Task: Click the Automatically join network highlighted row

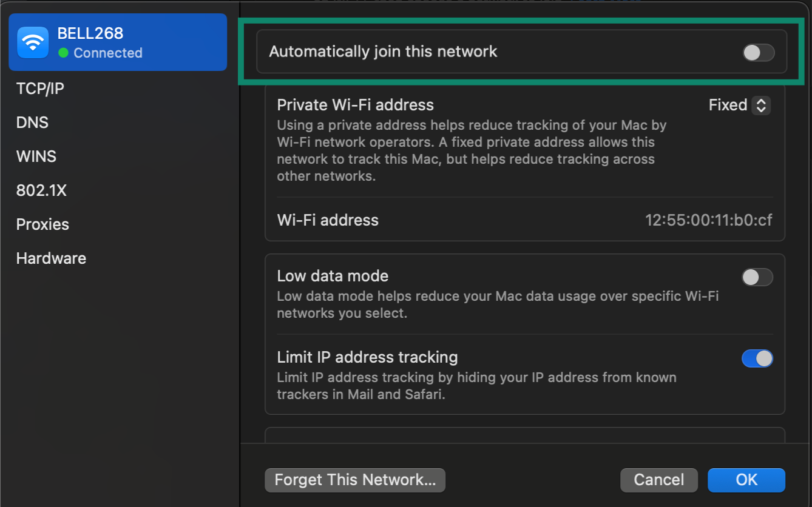Action: click(526, 52)
